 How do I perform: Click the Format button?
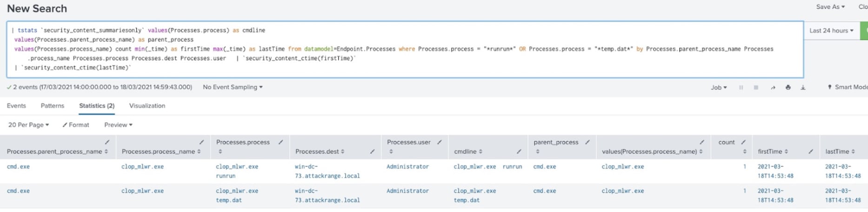pyautogui.click(x=76, y=125)
